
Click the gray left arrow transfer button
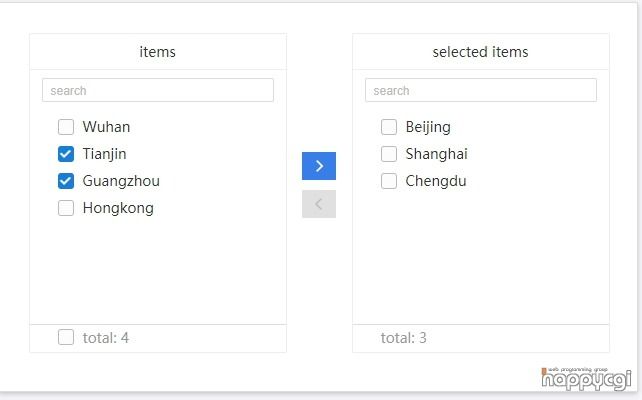click(319, 204)
